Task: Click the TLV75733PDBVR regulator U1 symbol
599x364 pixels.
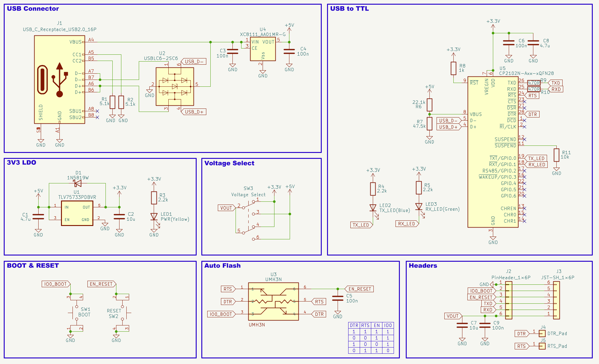Action: (77, 213)
